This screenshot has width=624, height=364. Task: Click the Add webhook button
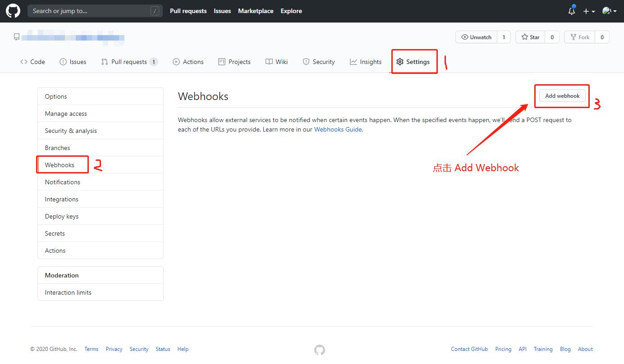tap(562, 96)
